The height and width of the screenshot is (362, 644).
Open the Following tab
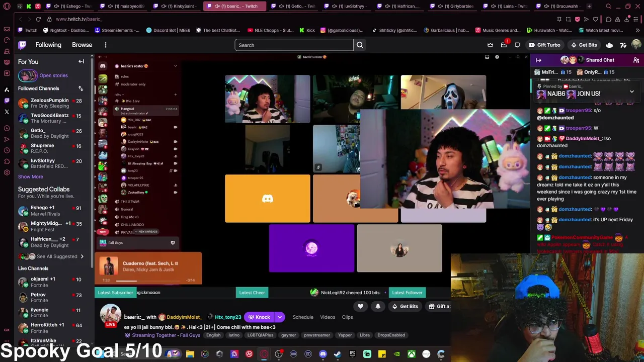point(48,45)
